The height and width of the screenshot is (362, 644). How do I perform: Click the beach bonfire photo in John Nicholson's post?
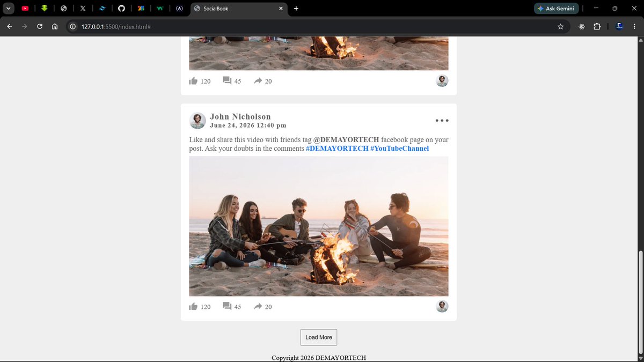tap(319, 226)
